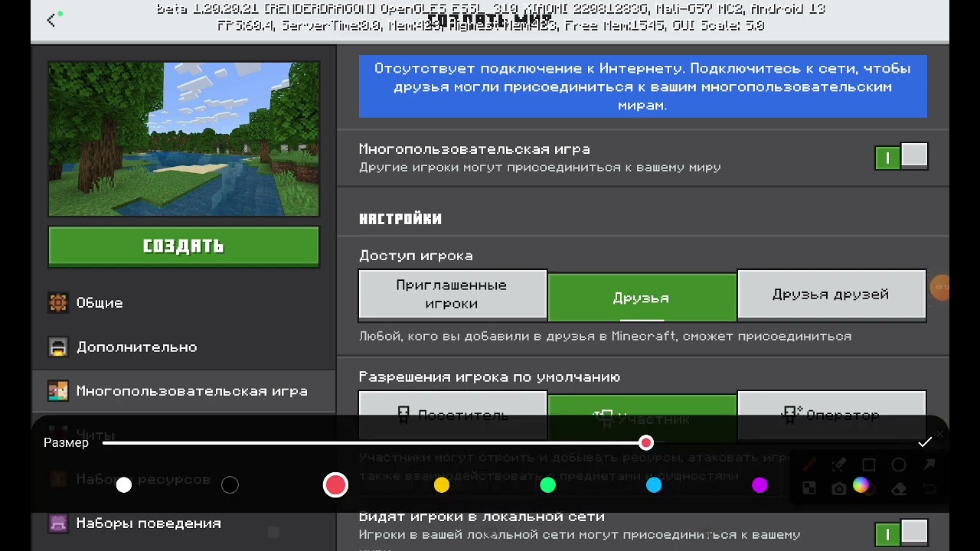Pick the yellow color swatch
Viewport: 980px width, 551px height.
tap(442, 485)
